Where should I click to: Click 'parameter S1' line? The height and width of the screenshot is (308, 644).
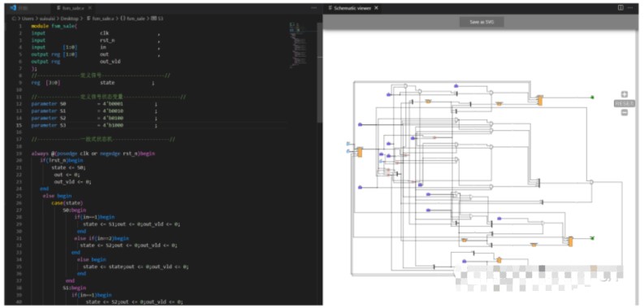94,111
